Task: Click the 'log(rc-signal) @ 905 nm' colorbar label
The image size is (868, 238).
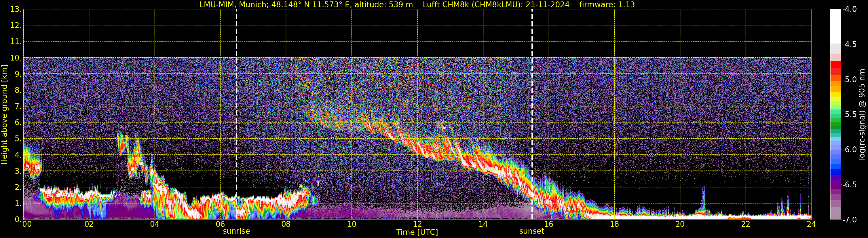Action: [862, 115]
